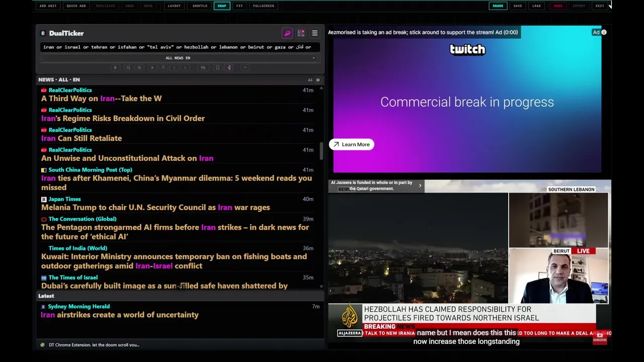644x362 pixels.
Task: Open the LAYOUT menu
Action: click(x=174, y=6)
